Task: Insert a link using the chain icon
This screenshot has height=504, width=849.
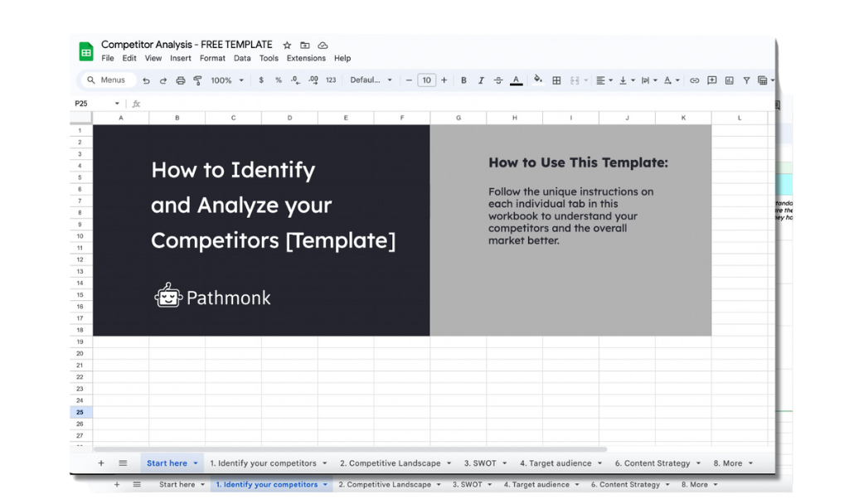Action: [x=695, y=80]
